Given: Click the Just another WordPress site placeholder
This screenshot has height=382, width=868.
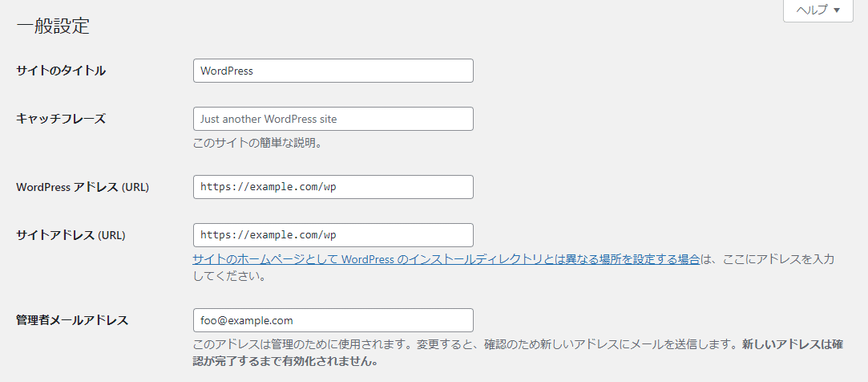Looking at the screenshot, I should pyautogui.click(x=268, y=120).
